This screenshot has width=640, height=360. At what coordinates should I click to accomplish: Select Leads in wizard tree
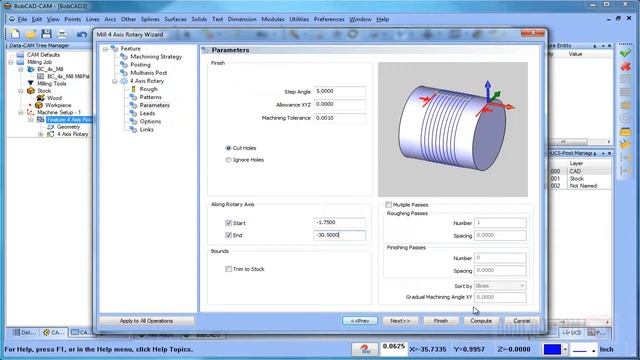pyautogui.click(x=147, y=113)
